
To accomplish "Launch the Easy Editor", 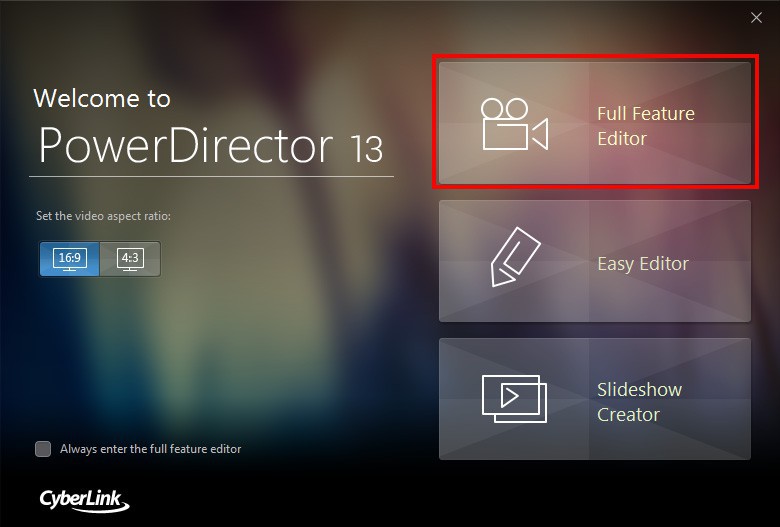I will pyautogui.click(x=594, y=261).
